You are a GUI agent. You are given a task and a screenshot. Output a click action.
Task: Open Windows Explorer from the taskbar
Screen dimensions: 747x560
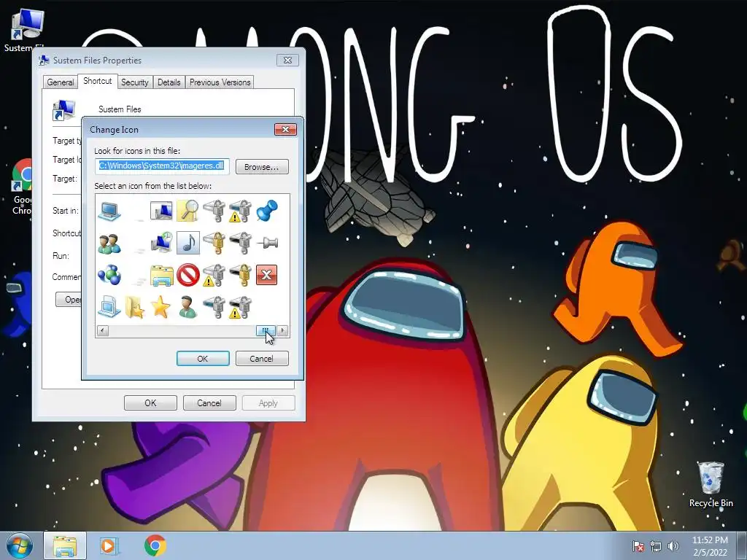(65, 545)
